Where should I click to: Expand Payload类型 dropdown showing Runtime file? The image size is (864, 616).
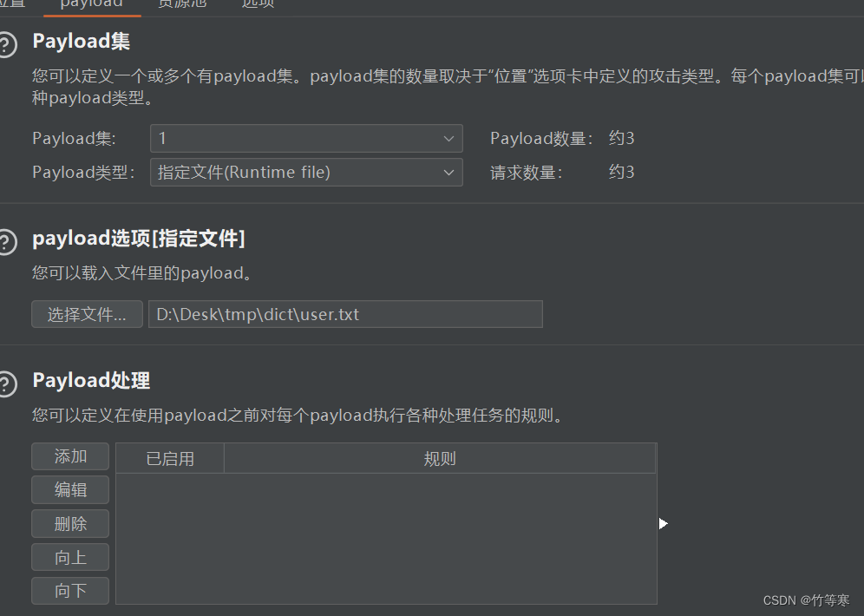(x=306, y=173)
